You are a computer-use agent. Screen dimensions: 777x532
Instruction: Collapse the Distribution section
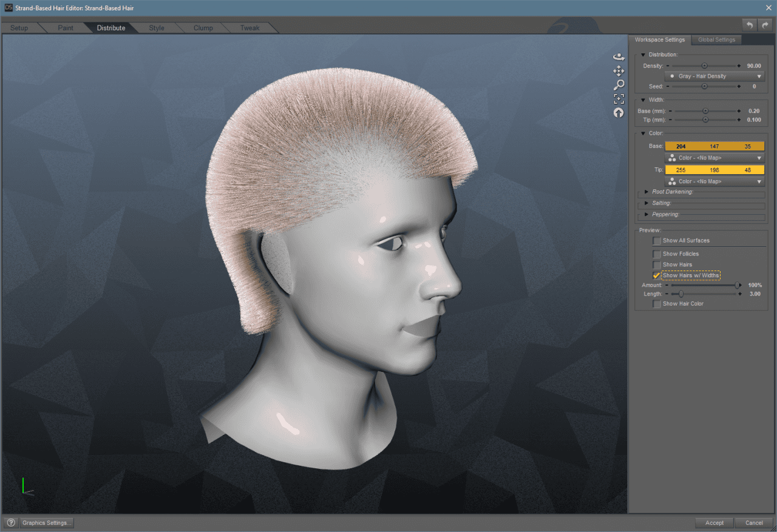coord(643,54)
